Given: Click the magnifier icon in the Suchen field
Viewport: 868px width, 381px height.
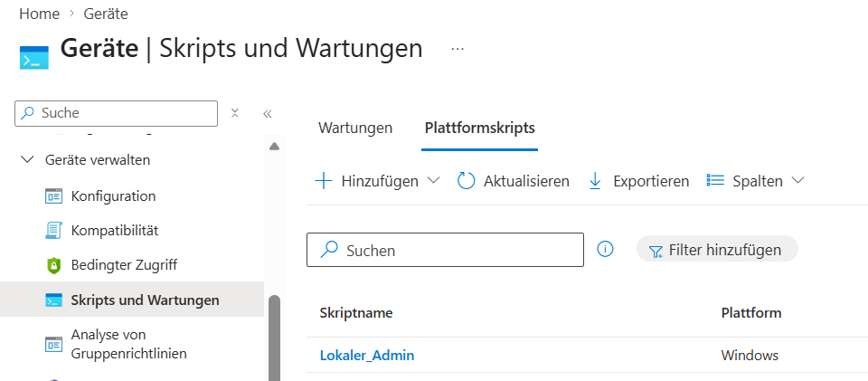Looking at the screenshot, I should click(329, 250).
